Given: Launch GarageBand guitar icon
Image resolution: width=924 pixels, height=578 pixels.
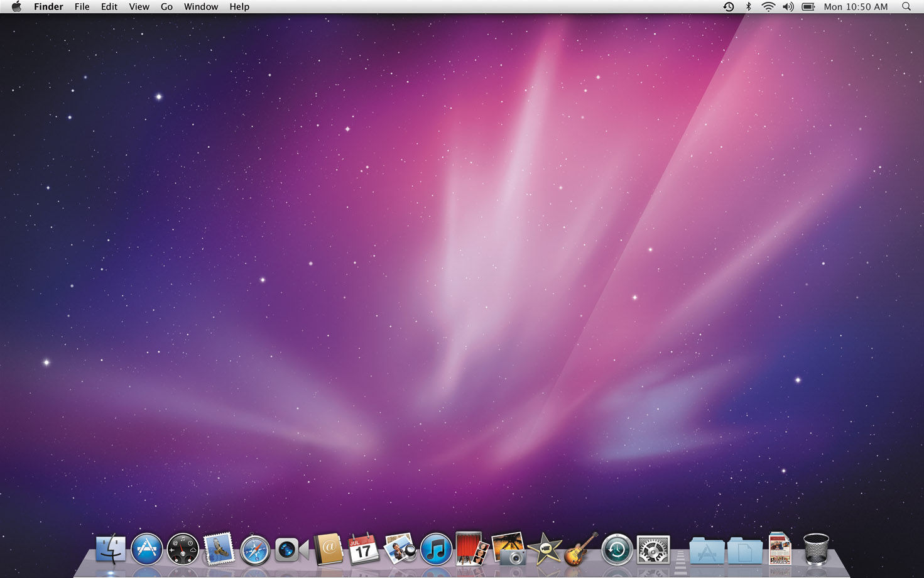Looking at the screenshot, I should (580, 550).
